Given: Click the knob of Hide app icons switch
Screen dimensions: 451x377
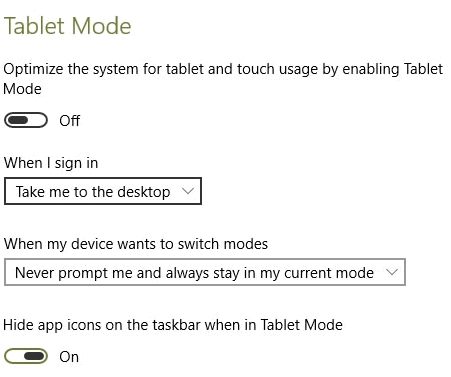Looking at the screenshot, I should click(x=34, y=356).
